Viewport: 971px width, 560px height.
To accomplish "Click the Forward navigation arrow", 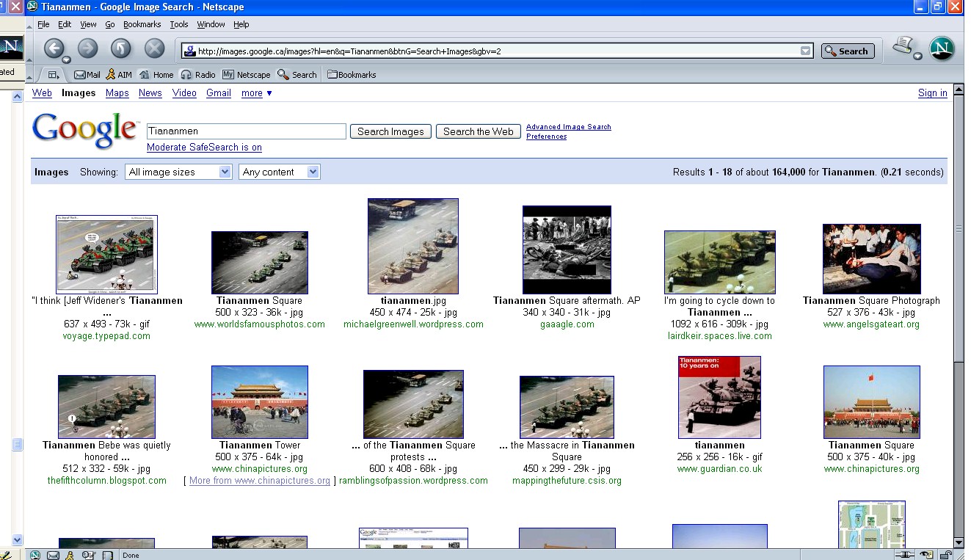I will [87, 48].
